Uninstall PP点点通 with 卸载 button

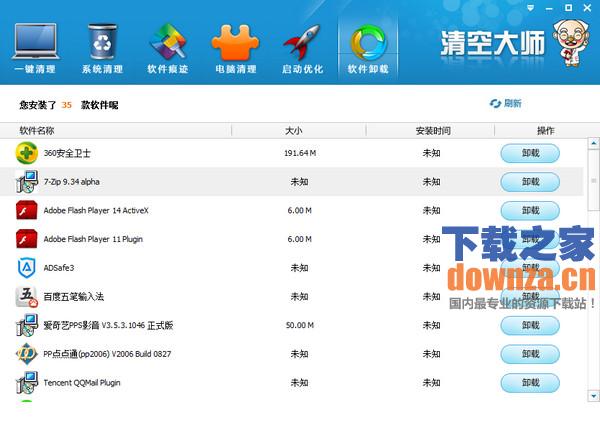pos(530,354)
